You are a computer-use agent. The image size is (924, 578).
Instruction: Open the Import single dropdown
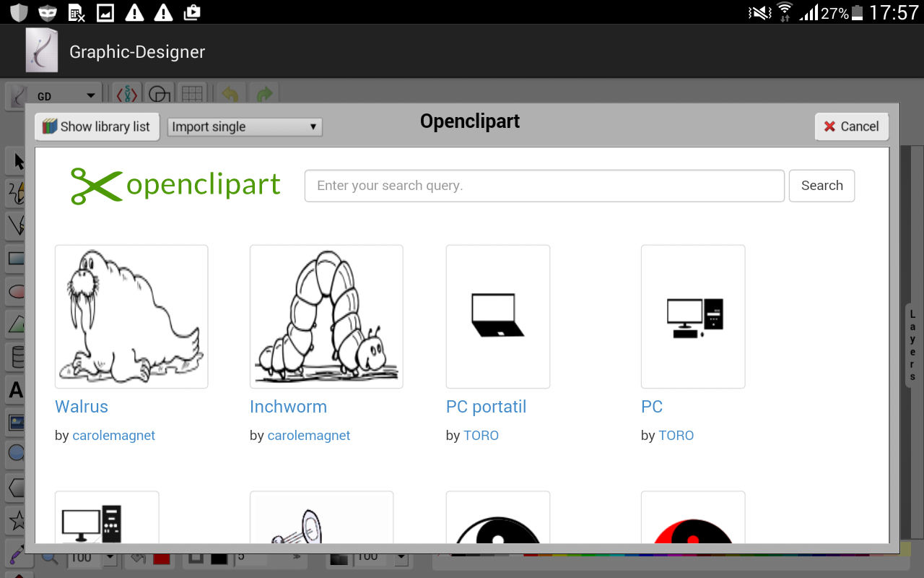[x=245, y=126]
